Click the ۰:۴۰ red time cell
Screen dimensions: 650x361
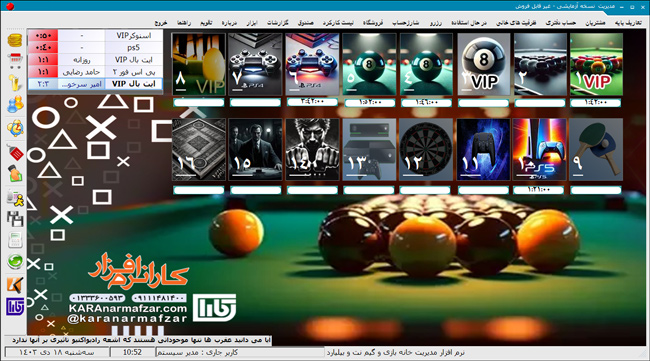43,48
